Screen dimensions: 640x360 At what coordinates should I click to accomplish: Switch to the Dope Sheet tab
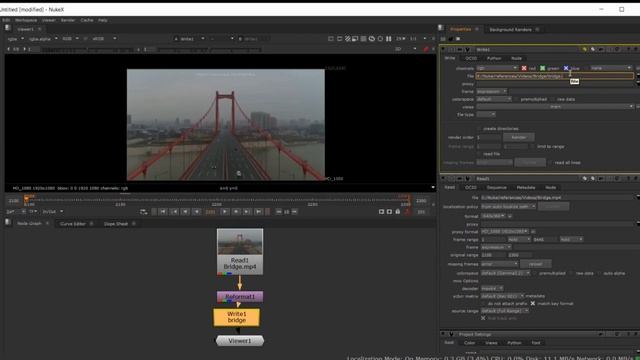[116, 224]
